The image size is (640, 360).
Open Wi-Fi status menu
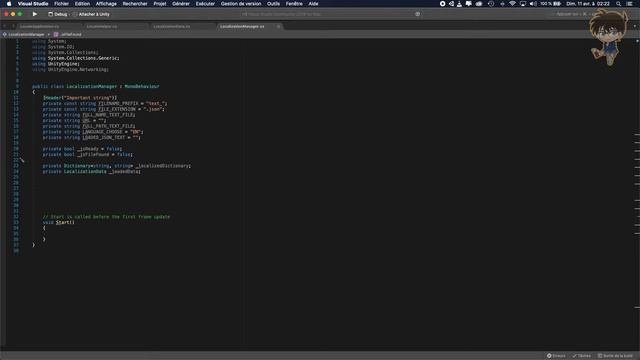pyautogui.click(x=512, y=4)
